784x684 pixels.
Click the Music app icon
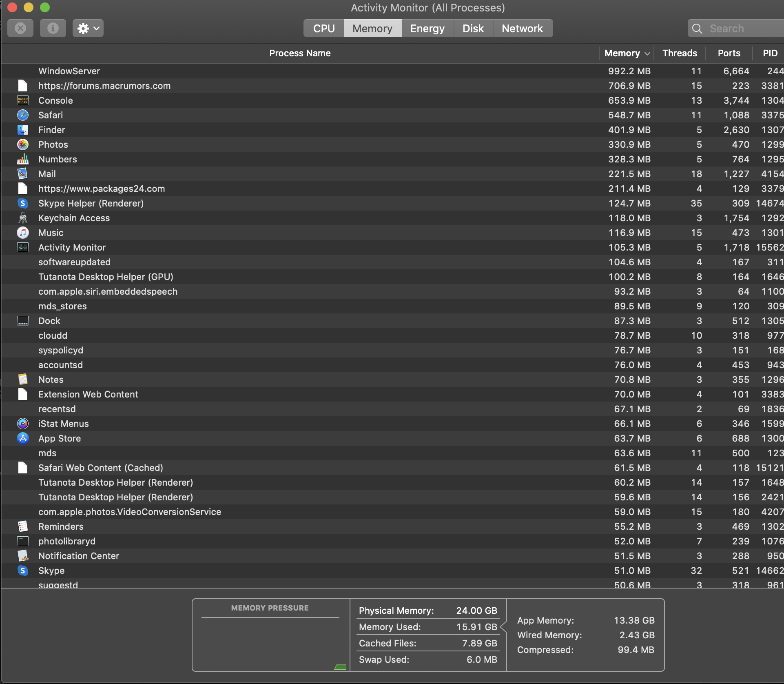pos(23,233)
